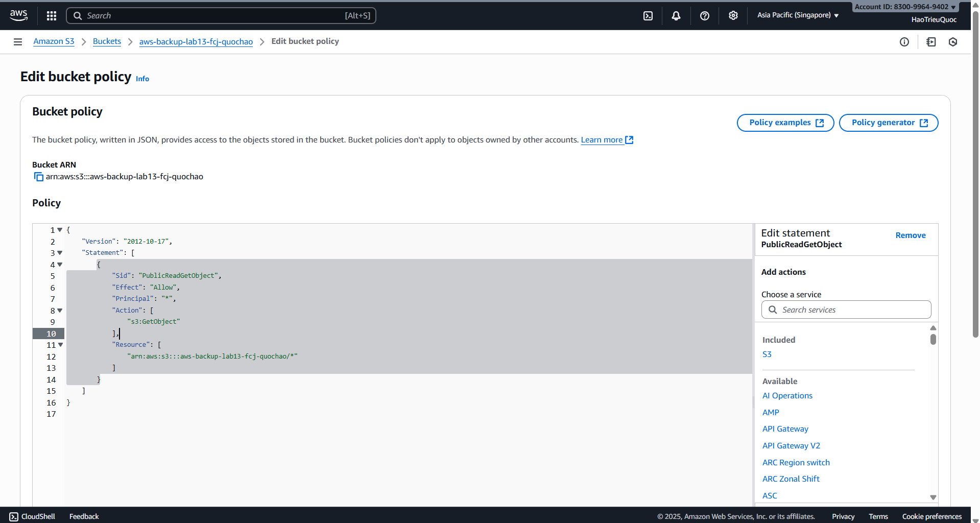Launch CloudShell from the top bar icon
This screenshot has width=980, height=523.
(648, 16)
